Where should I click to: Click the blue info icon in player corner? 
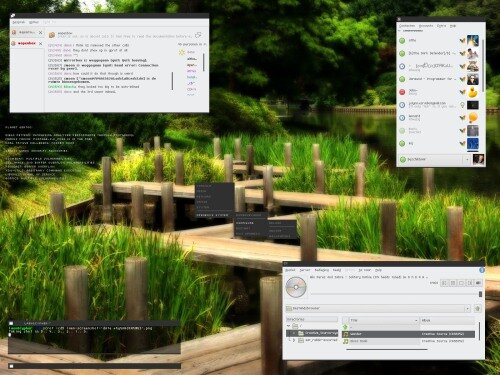point(482,270)
